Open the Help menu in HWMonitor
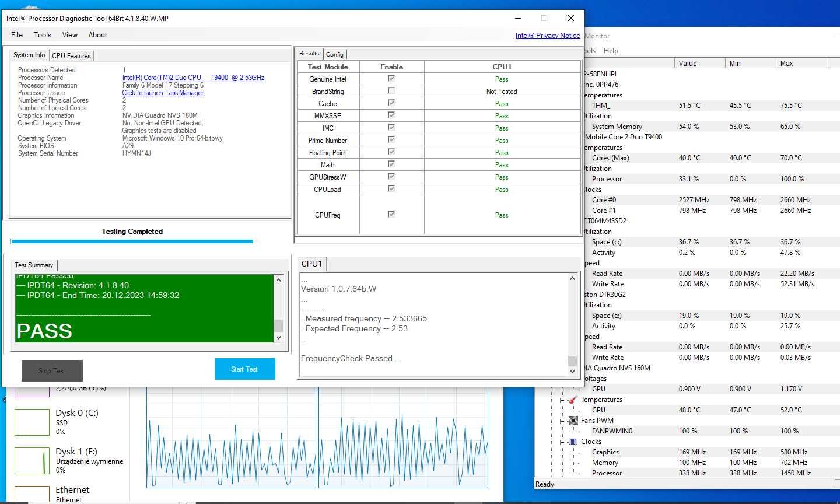The height and width of the screenshot is (504, 840). pos(611,51)
